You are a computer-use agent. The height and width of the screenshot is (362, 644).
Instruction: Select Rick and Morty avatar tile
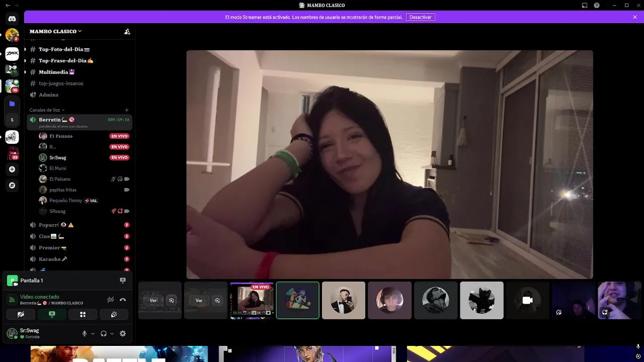click(297, 300)
